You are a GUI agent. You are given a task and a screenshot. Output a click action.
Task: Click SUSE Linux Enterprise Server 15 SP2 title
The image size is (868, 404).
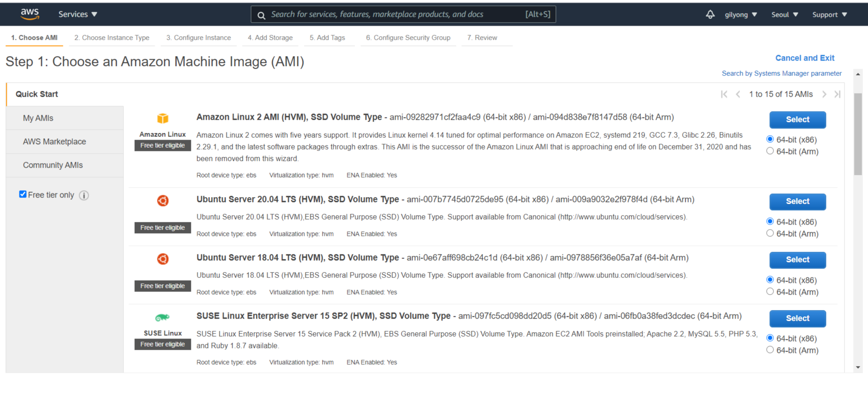tap(323, 316)
